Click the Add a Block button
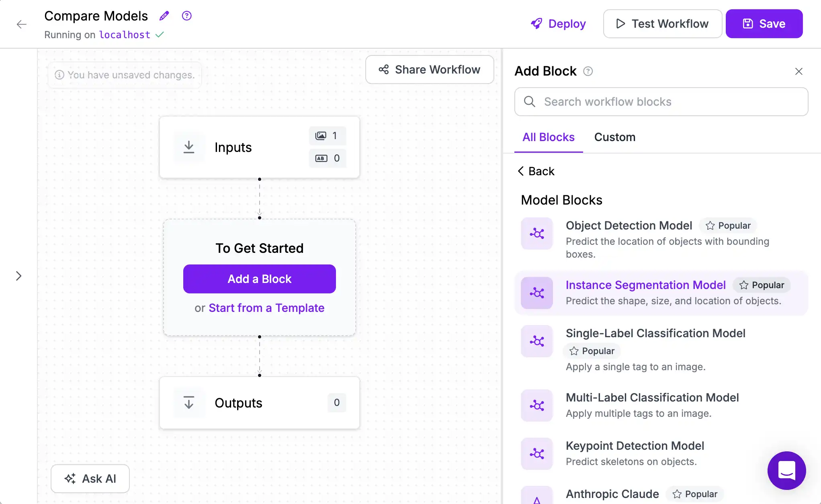 point(259,278)
